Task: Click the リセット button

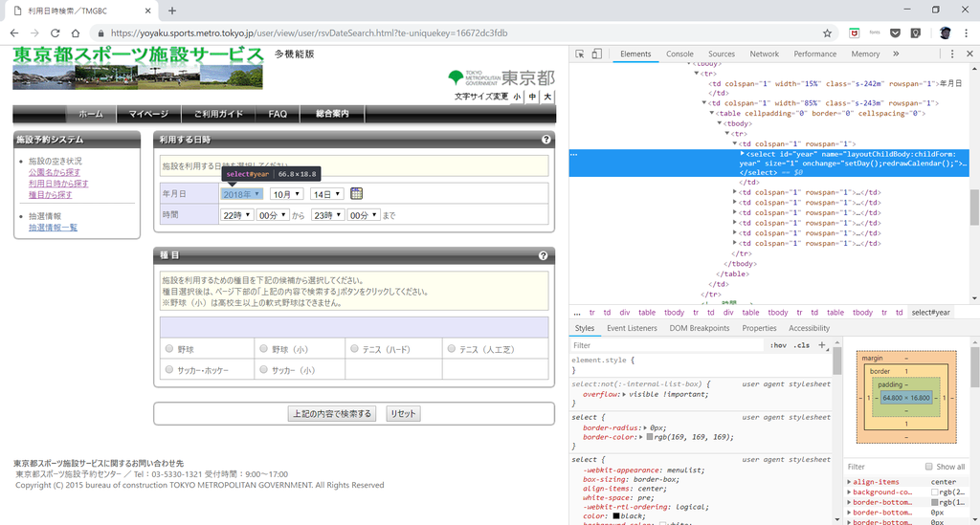Action: click(x=403, y=413)
